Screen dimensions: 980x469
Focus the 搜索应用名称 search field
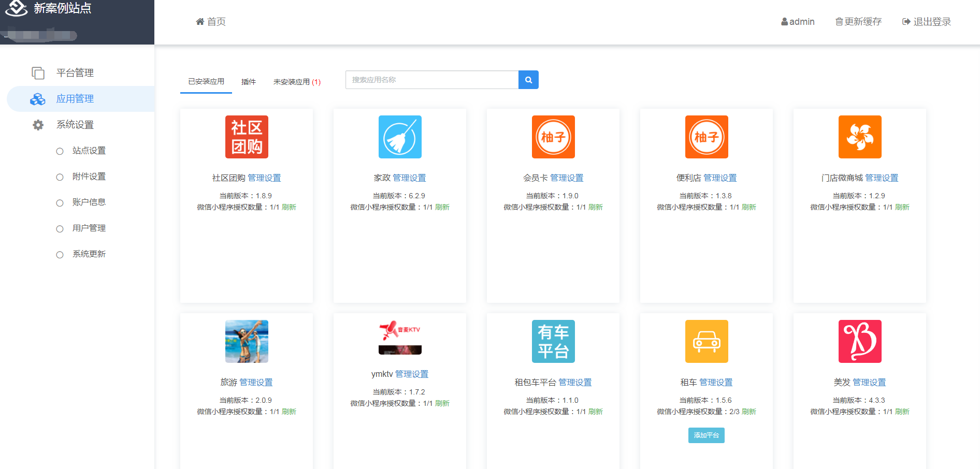[x=432, y=80]
